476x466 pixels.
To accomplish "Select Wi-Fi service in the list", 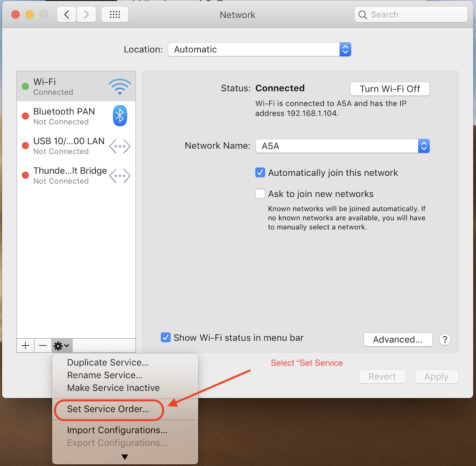I will [76, 86].
